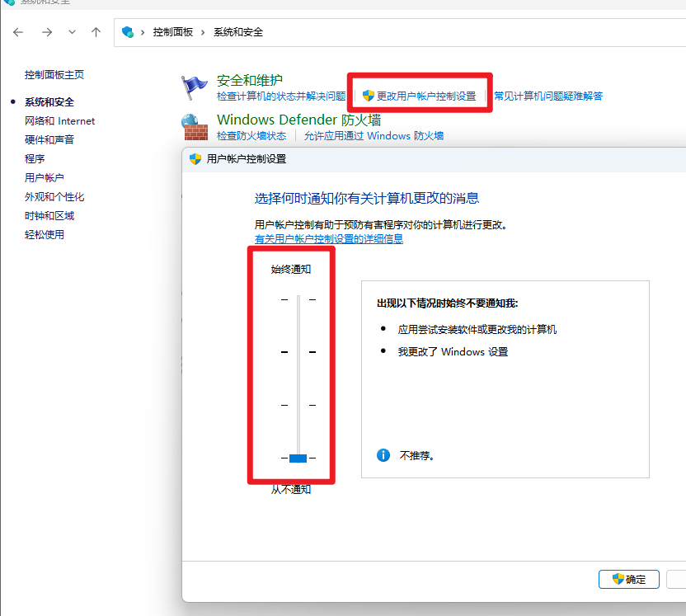Screen dimensions: 686x616
Task: Click the 安全和维护 flag icon
Action: 195,87
